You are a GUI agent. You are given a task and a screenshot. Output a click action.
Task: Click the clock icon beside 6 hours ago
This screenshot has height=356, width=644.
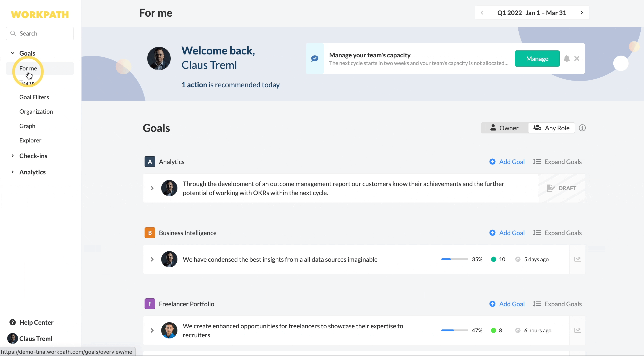[518, 330]
